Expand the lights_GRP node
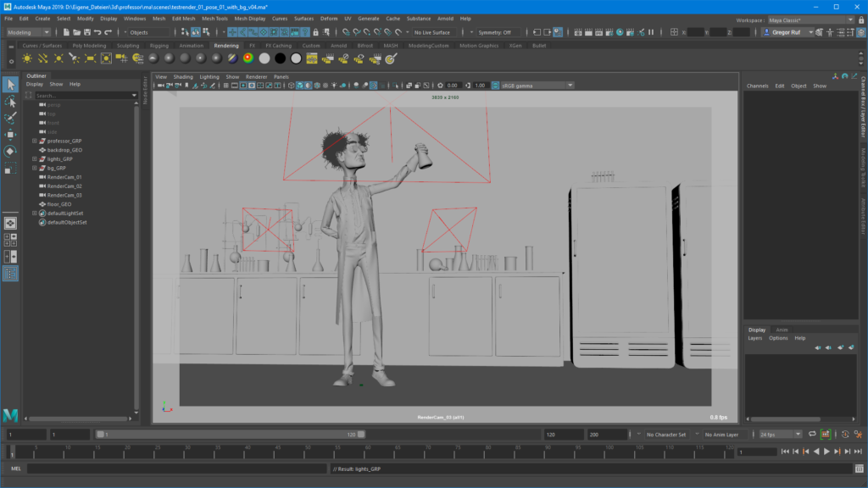 pos(34,159)
